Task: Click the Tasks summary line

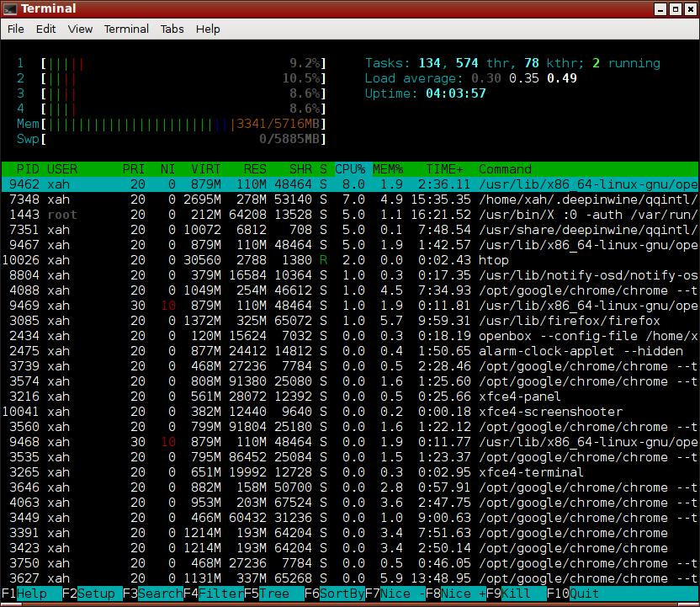Action: [x=512, y=63]
